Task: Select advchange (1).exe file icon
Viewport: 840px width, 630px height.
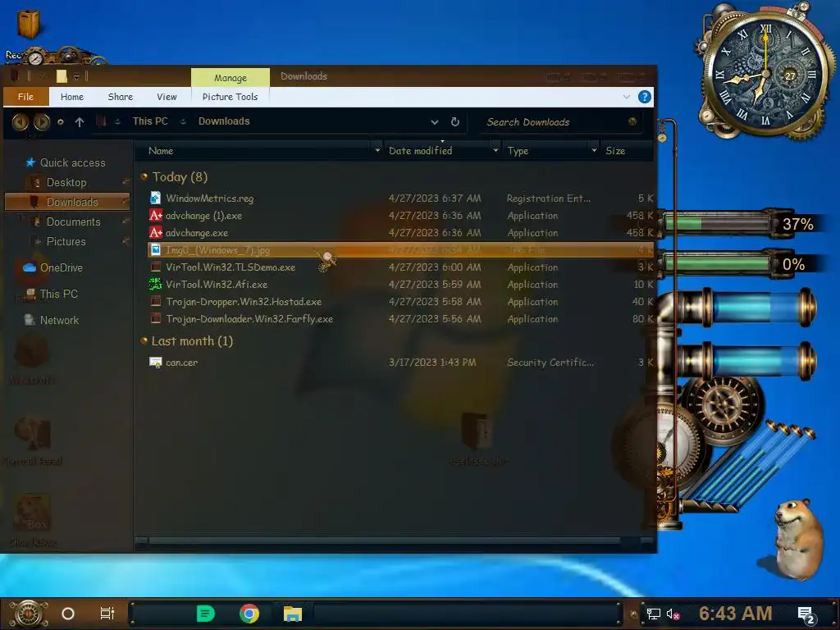Action: (x=155, y=216)
